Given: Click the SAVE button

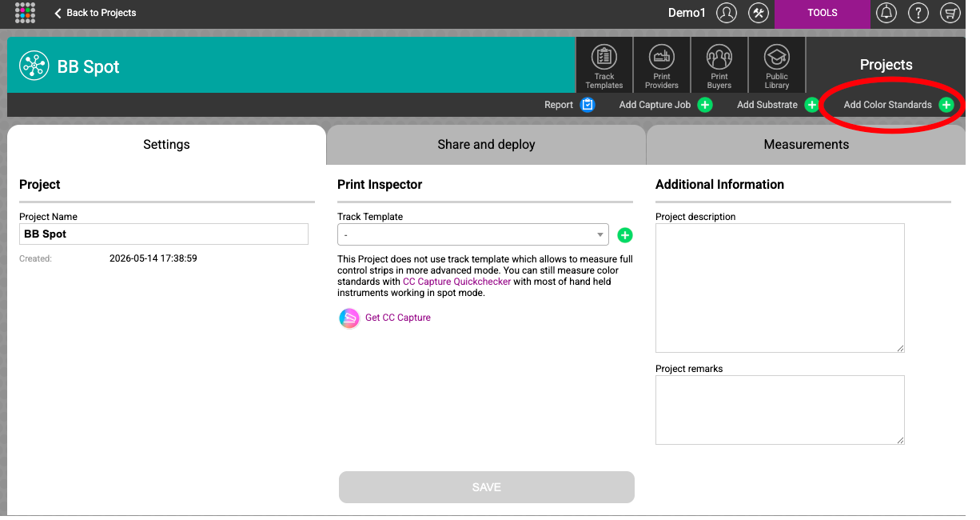Looking at the screenshot, I should pyautogui.click(x=487, y=487).
